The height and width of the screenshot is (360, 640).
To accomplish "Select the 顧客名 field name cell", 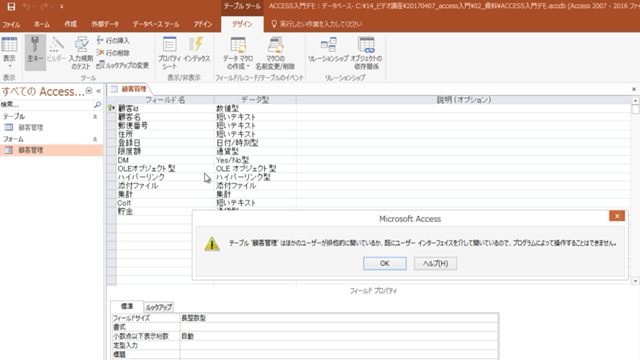I will (x=165, y=117).
